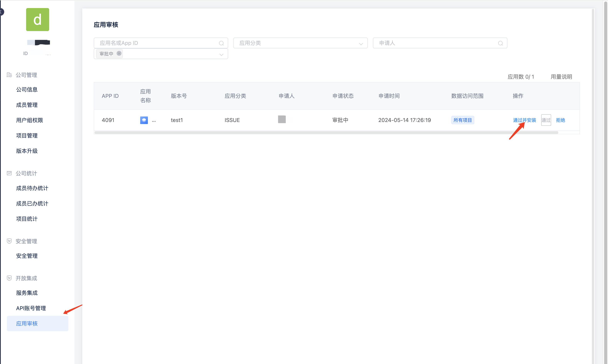Click the horizontal scrollbar under the table

326,133
